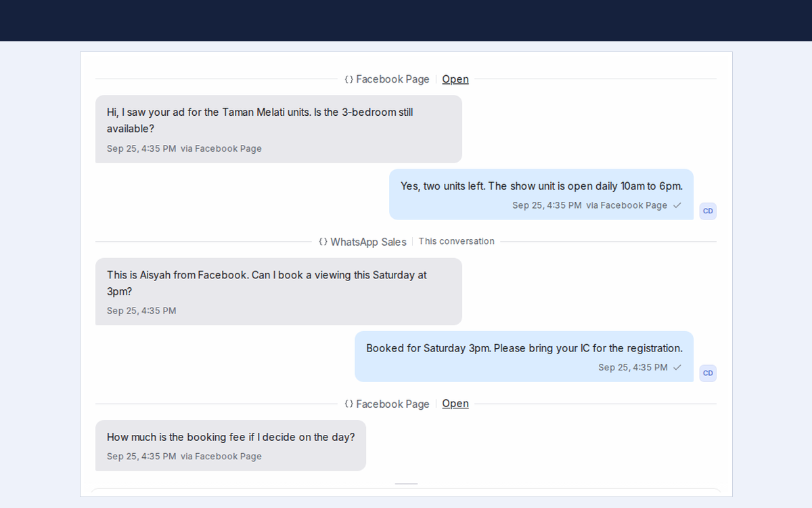Click first Facebook Page channel label at top

point(392,79)
